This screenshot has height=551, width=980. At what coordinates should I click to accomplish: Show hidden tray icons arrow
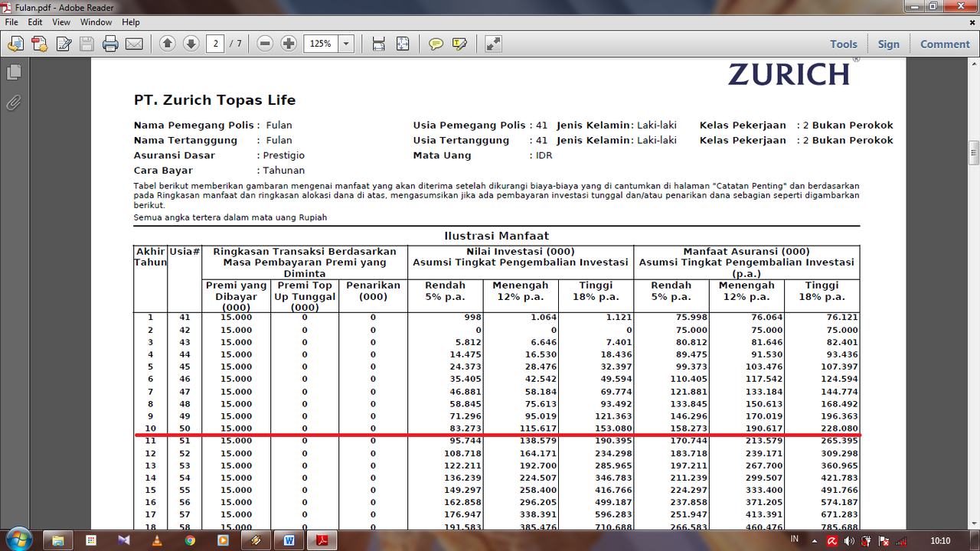tap(814, 540)
